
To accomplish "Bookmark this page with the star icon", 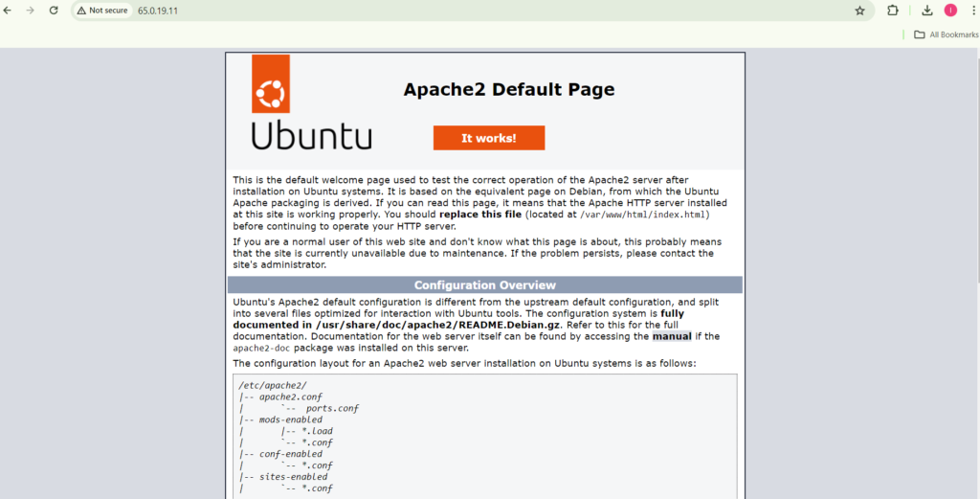I will click(x=859, y=11).
